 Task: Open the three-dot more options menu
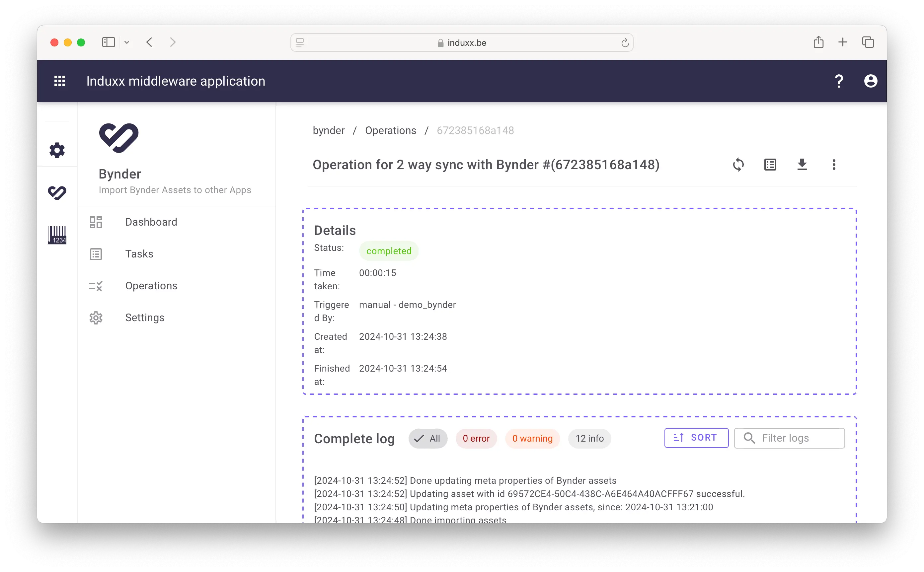pyautogui.click(x=834, y=165)
